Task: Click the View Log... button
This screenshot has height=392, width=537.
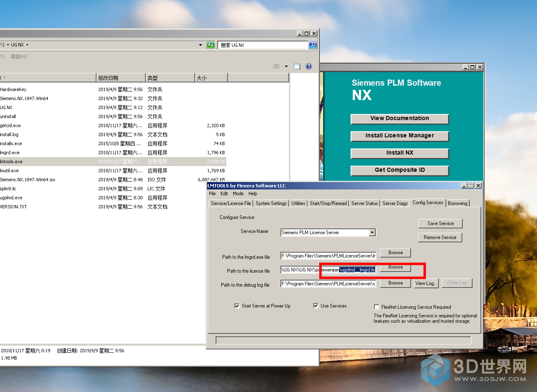Action: pos(426,283)
